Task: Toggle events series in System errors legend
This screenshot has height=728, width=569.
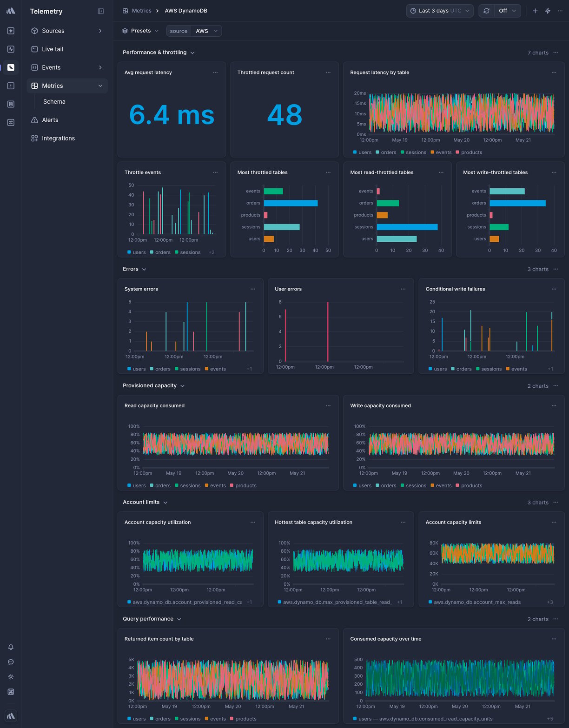Action: [215, 369]
